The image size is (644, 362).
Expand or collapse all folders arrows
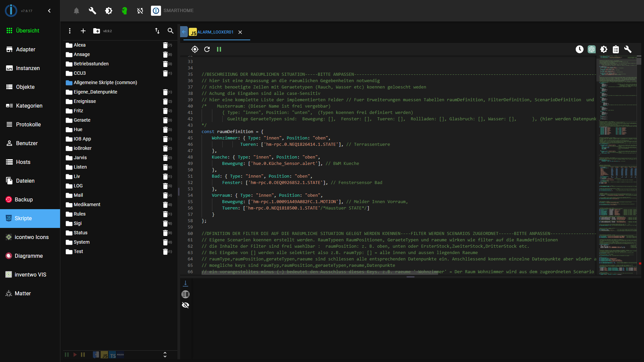tap(165, 355)
